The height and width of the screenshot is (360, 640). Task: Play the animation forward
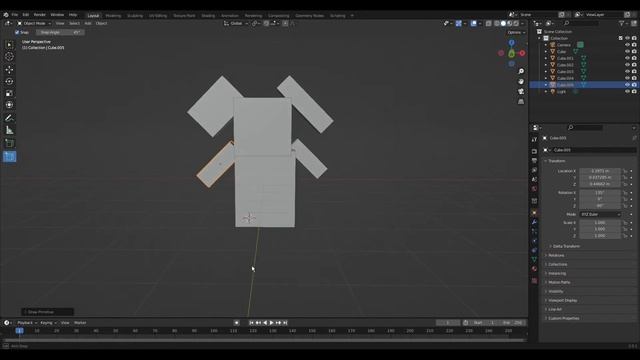271,323
